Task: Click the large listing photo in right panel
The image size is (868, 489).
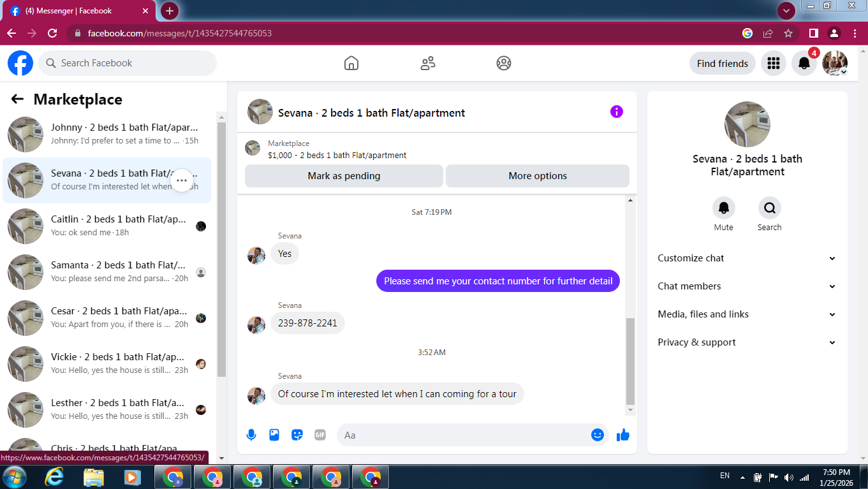Action: click(x=747, y=124)
